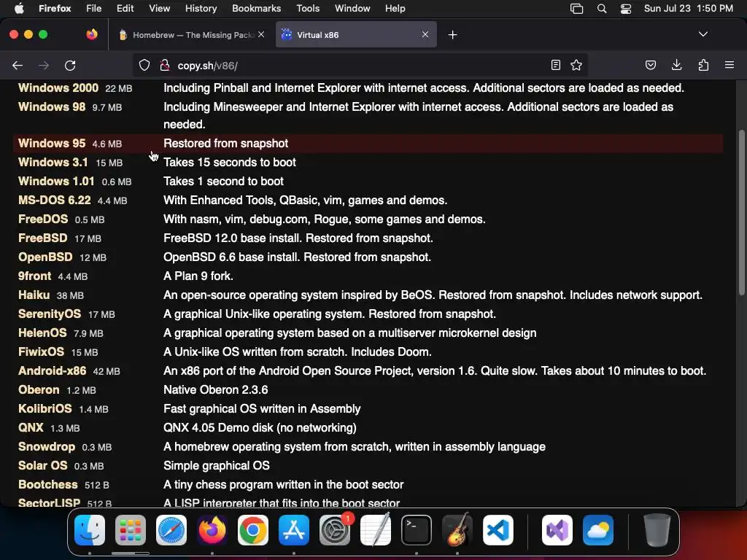
Task: Boot Windows 3.1
Action: (53, 163)
